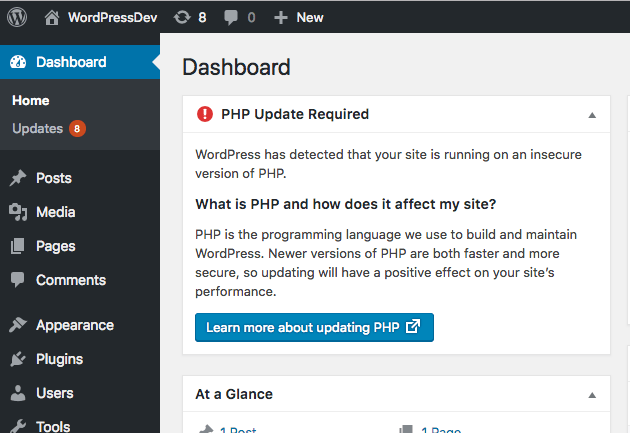The image size is (630, 433).
Task: Click the Tools wrench icon
Action: 18,426
